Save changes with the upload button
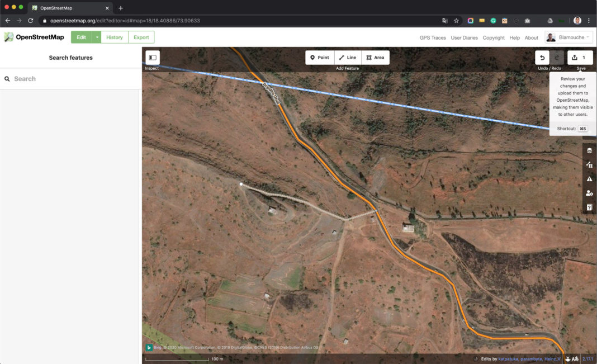The image size is (597, 364). coord(580,58)
